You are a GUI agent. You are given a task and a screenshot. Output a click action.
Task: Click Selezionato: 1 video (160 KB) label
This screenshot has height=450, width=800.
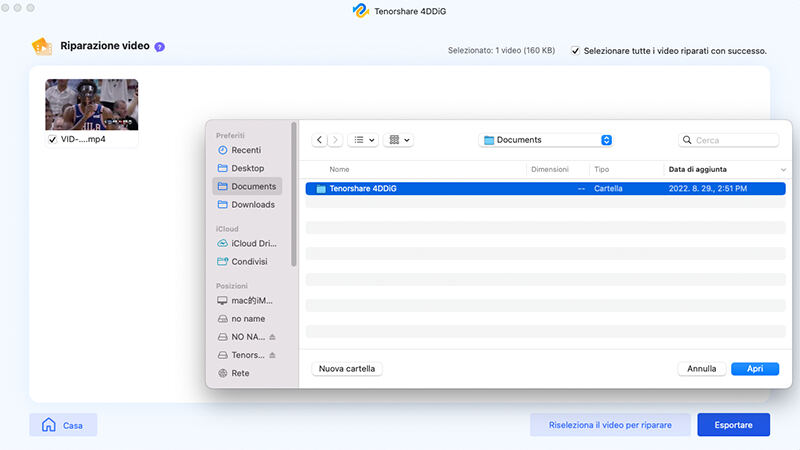tap(501, 51)
